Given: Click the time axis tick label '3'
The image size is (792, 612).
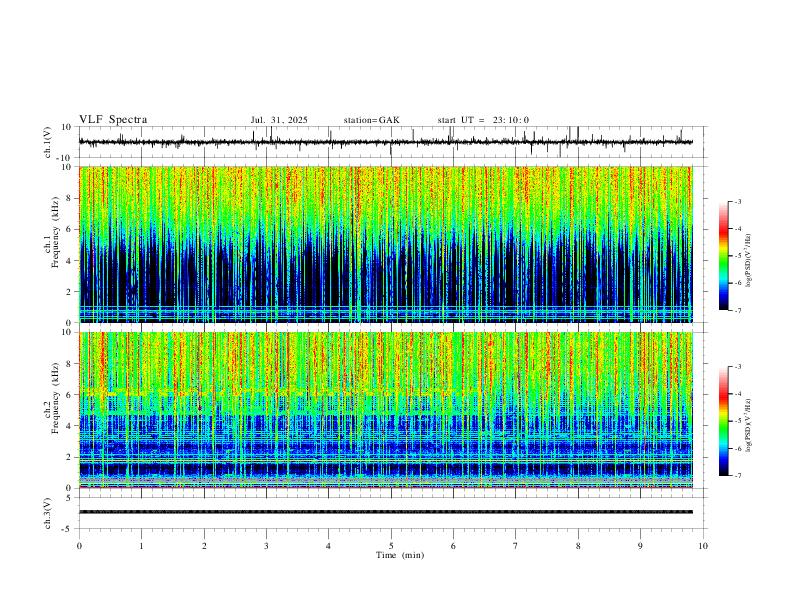Looking at the screenshot, I should 266,546.
